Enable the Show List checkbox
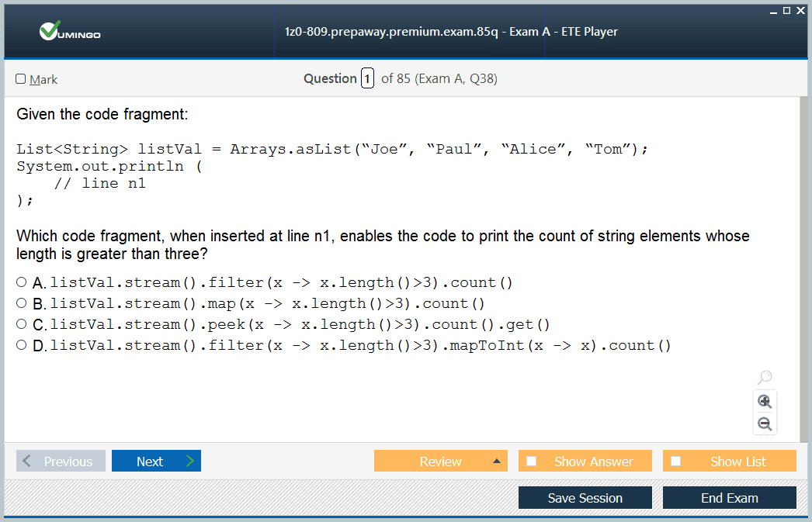This screenshot has width=812, height=522. [676, 462]
